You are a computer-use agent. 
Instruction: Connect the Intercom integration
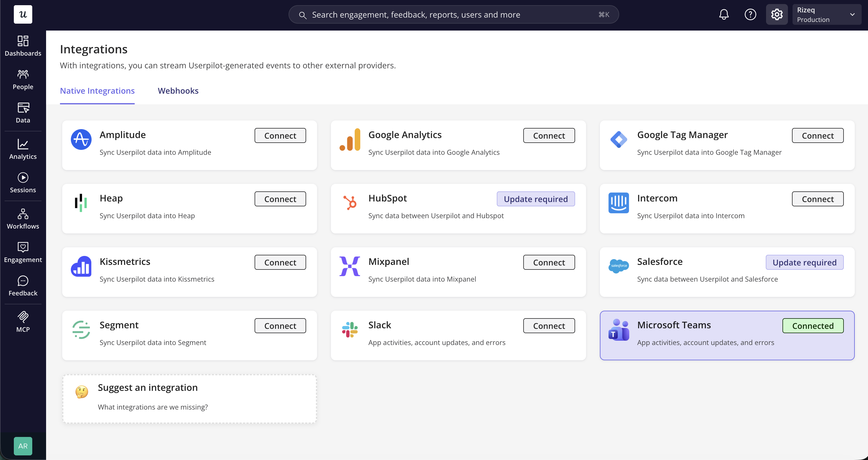click(817, 199)
